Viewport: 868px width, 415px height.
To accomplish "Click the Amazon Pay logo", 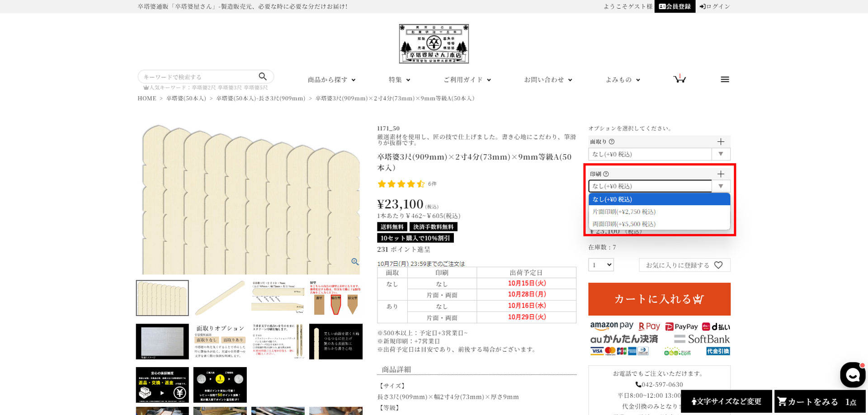I will 611,326.
